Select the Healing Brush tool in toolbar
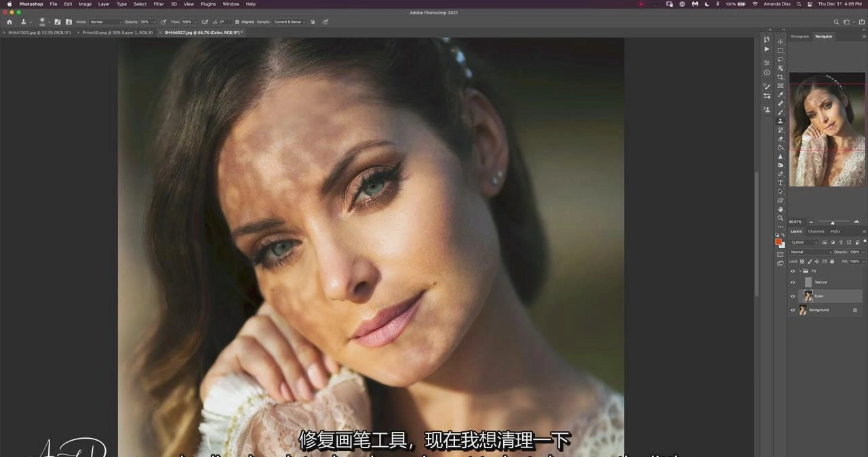The image size is (868, 457). tap(781, 103)
